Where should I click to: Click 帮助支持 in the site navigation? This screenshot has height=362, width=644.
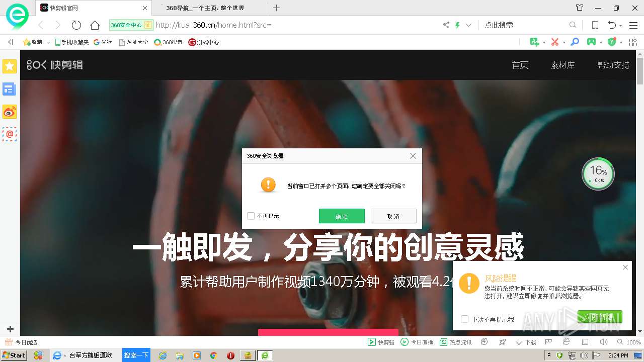[x=614, y=65]
